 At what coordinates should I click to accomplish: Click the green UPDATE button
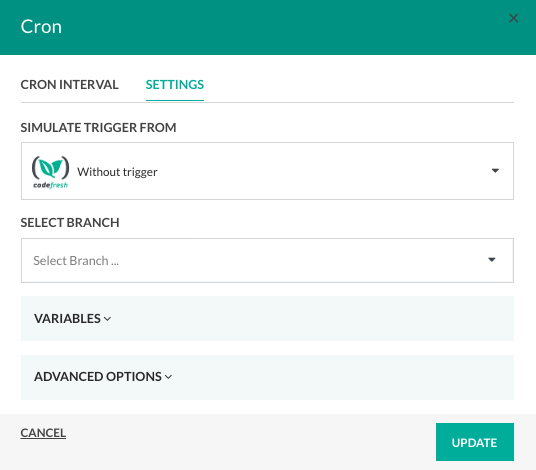click(474, 442)
